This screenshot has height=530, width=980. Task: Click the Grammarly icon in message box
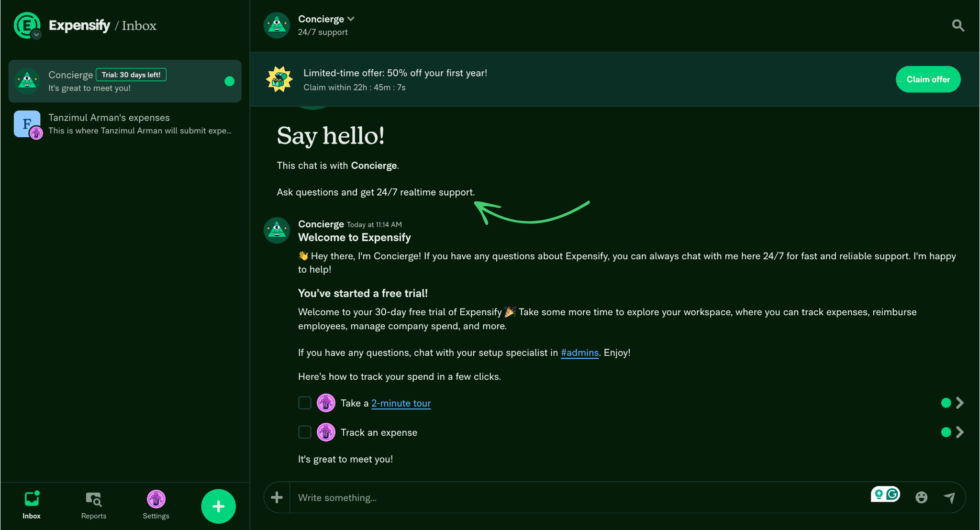[x=892, y=494]
